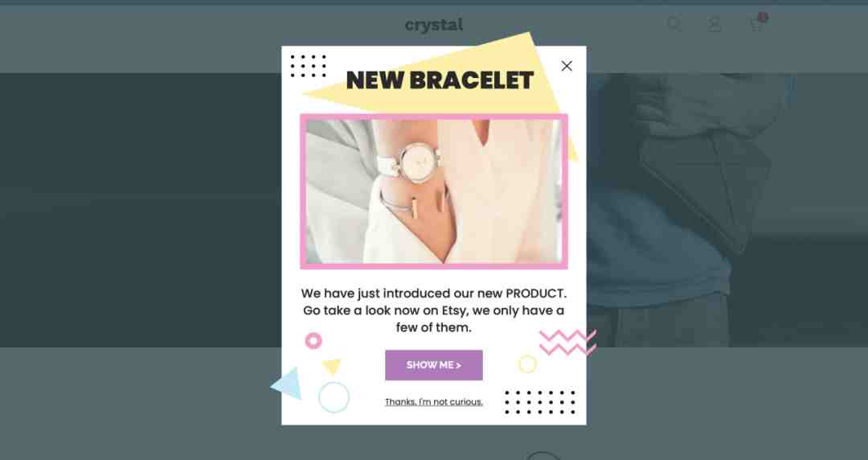Open the search icon in the header

674,24
